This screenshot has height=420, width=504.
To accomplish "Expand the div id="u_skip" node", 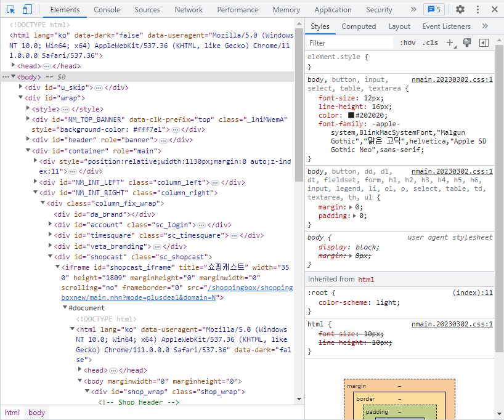I will click(x=20, y=86).
